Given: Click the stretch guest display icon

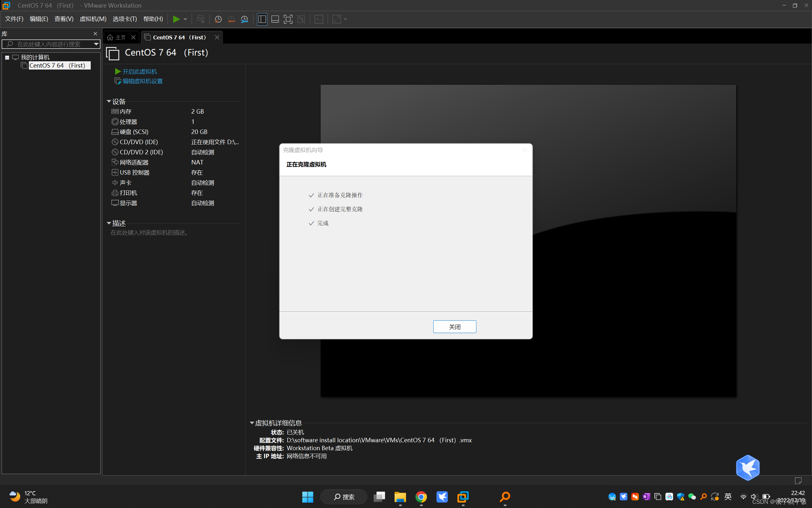Looking at the screenshot, I should pos(337,19).
